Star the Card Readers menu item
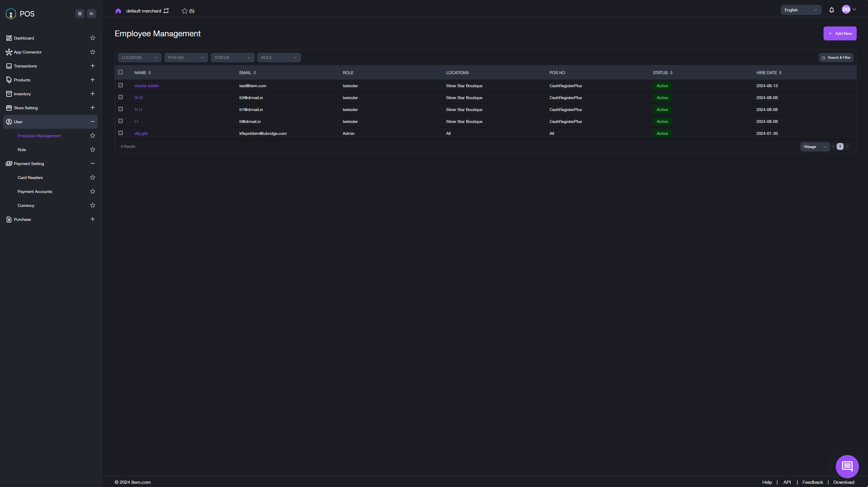Screen dimensions: 868x487 93,178
